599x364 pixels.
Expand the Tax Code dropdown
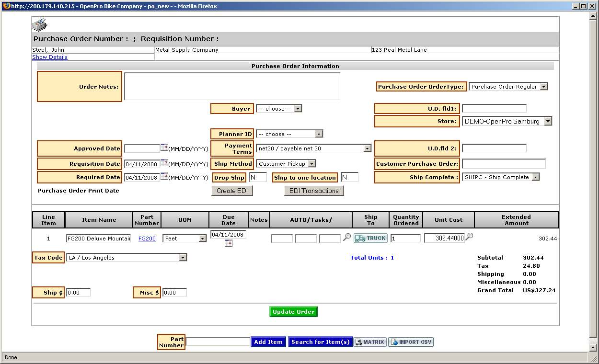pyautogui.click(x=127, y=258)
